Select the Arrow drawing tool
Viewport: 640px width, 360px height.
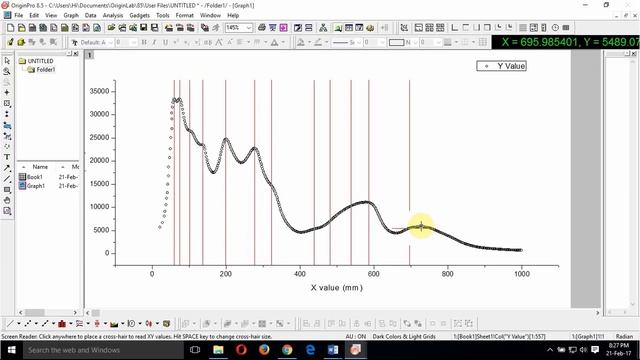click(x=7, y=168)
